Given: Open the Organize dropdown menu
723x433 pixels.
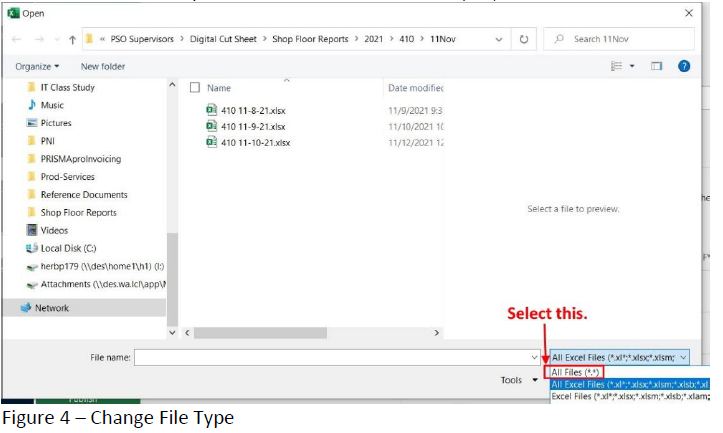Looking at the screenshot, I should point(37,66).
